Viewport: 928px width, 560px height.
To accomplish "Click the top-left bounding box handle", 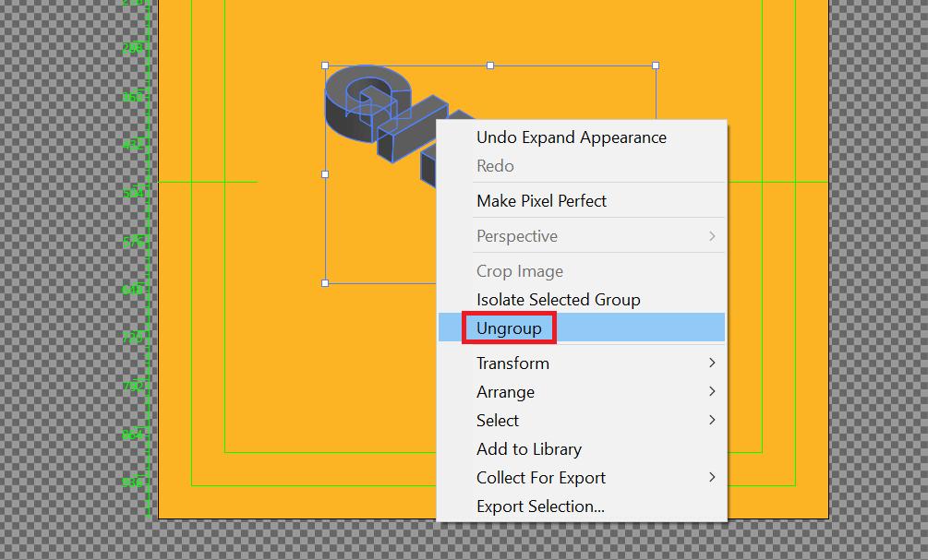I will pos(324,66).
